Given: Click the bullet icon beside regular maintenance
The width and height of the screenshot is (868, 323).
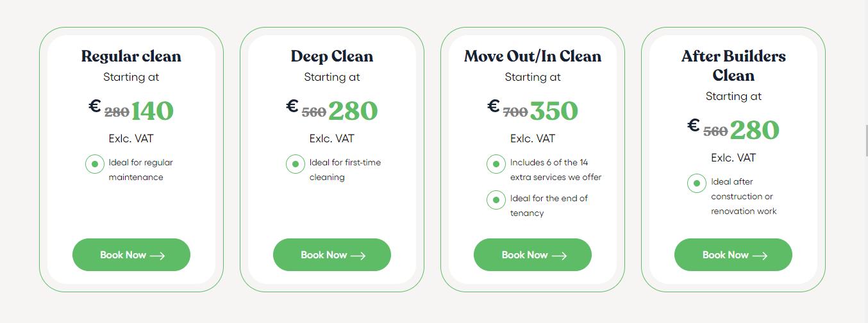Looking at the screenshot, I should 95,164.
